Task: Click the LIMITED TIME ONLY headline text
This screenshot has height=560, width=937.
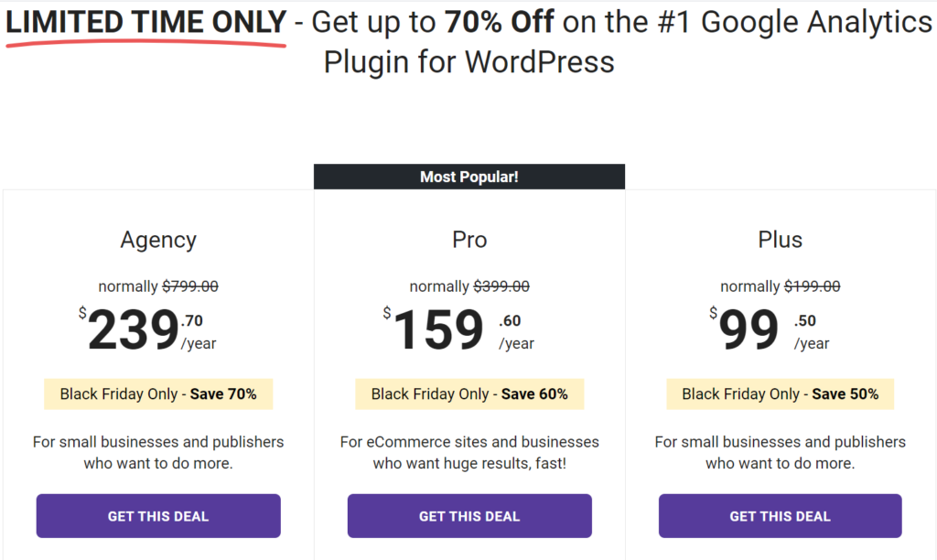Action: tap(145, 23)
